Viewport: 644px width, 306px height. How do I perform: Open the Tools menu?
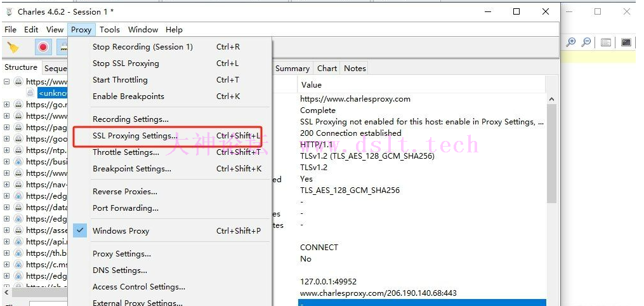point(109,29)
